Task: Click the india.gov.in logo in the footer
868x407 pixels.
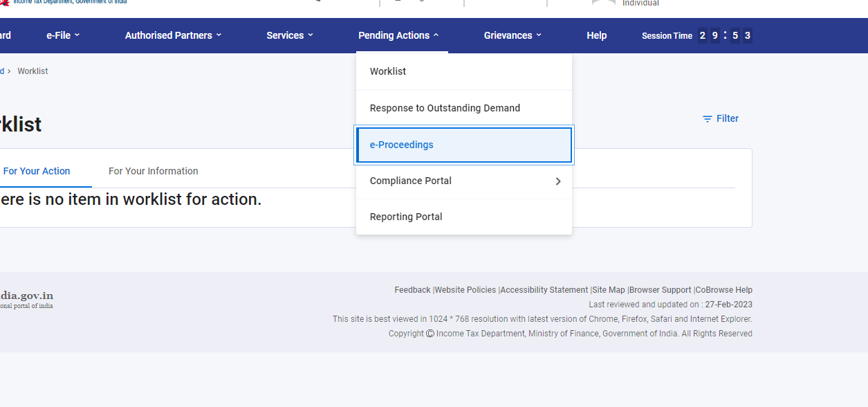Action: tap(26, 299)
